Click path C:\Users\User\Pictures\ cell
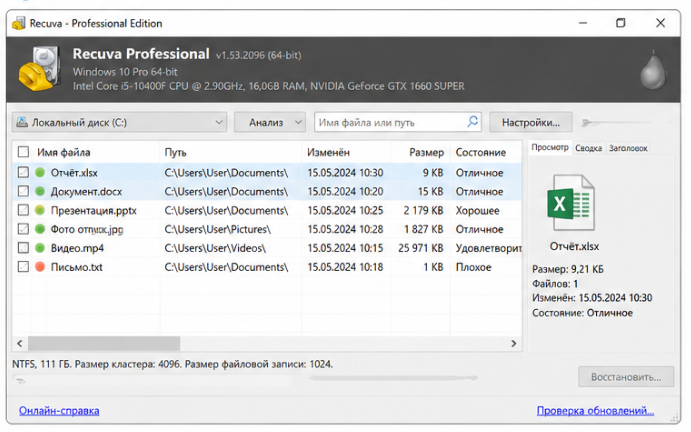691x432 pixels. point(218,229)
